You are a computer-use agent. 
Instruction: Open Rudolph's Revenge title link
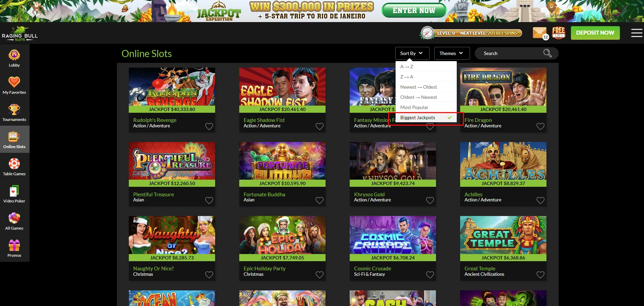click(155, 120)
